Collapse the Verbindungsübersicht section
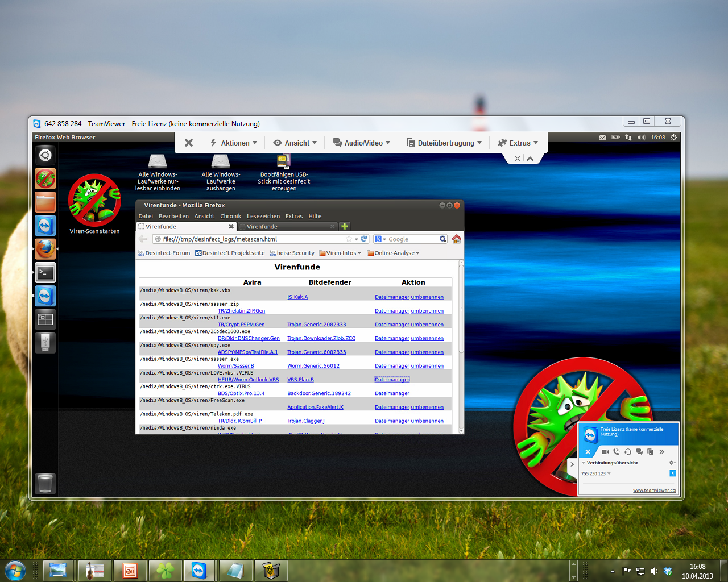This screenshot has width=728, height=582. [584, 463]
